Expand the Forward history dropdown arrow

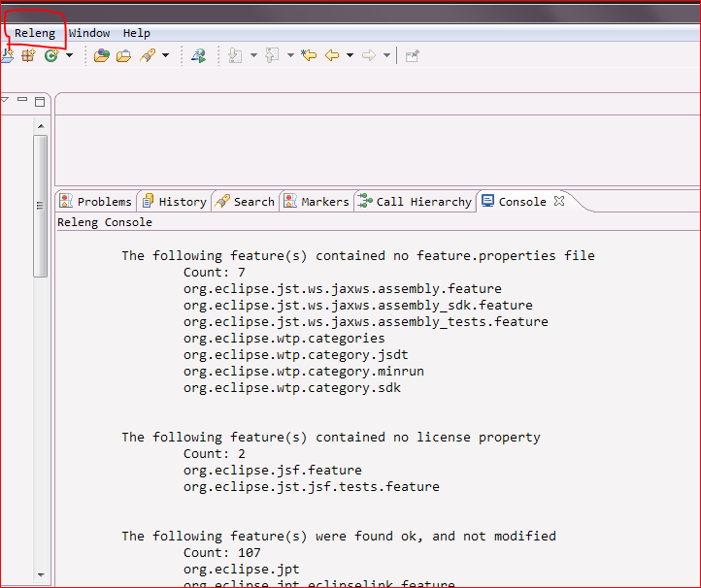coord(386,55)
